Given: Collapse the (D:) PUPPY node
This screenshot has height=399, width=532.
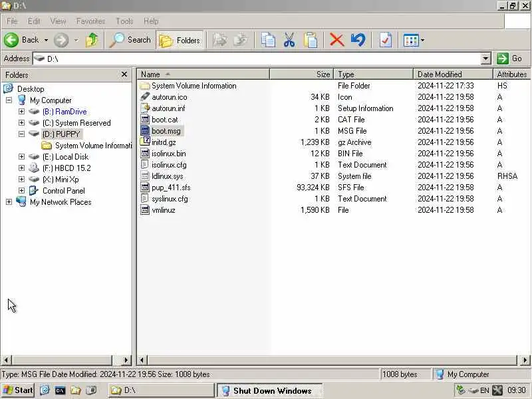Looking at the screenshot, I should coord(21,134).
